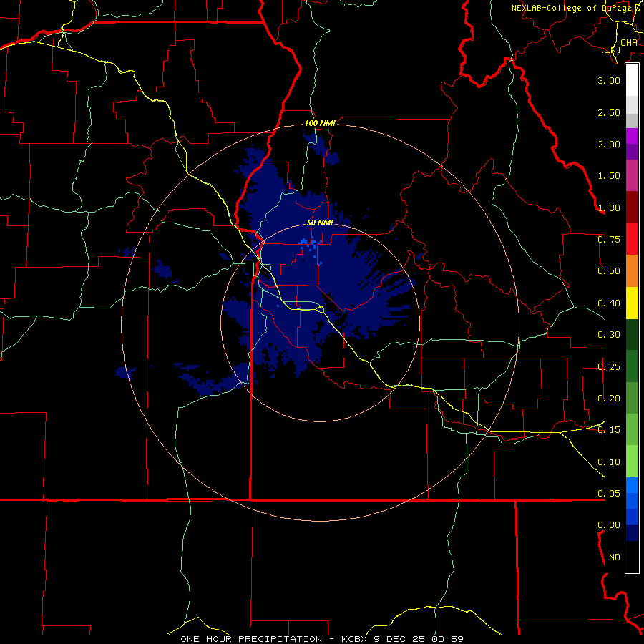Click the "KCBX" radar site identifier
Screen dimensions: 644x644
click(x=353, y=639)
